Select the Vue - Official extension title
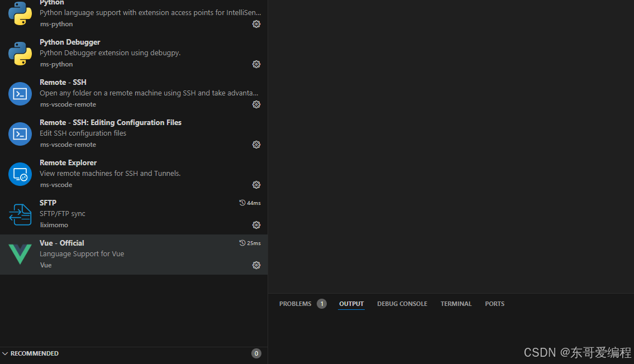This screenshot has height=364, width=634. click(62, 243)
